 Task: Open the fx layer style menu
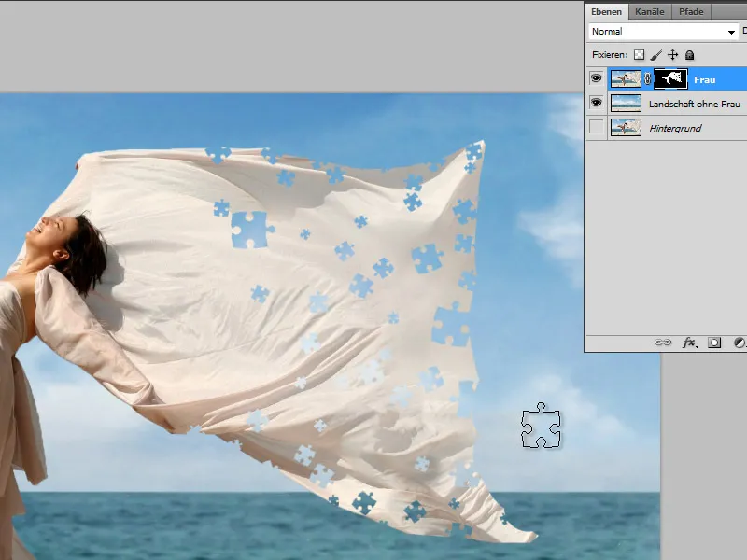(689, 343)
